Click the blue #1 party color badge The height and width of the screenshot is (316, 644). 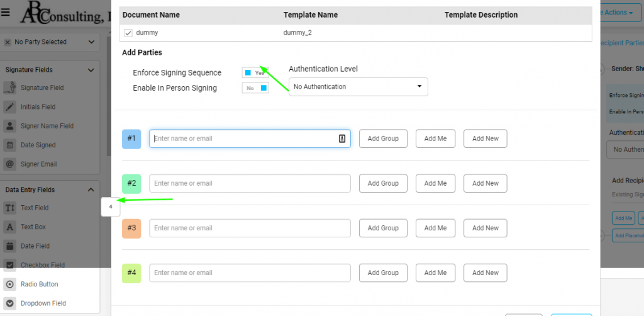tap(131, 139)
